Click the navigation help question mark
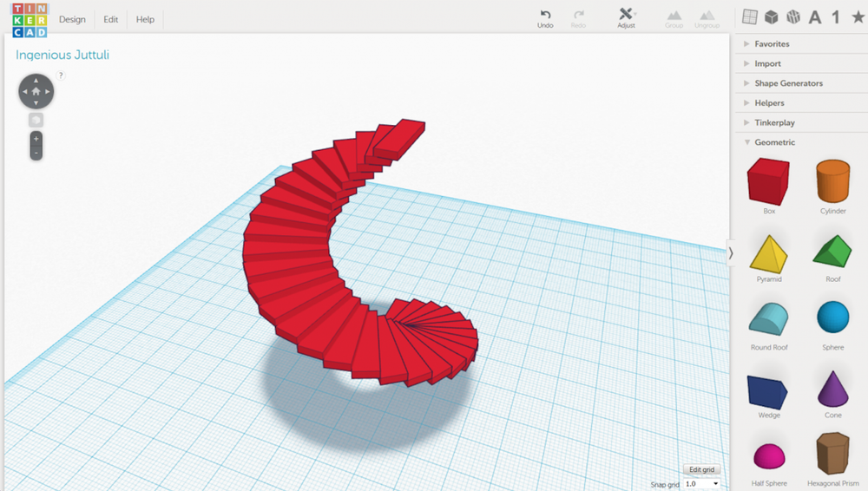The height and width of the screenshot is (491, 868). tap(61, 75)
